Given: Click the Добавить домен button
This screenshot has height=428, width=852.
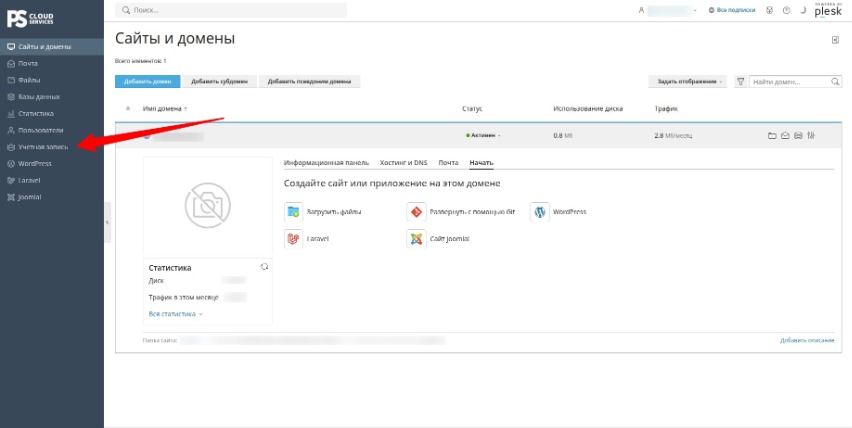Looking at the screenshot, I should tap(147, 81).
